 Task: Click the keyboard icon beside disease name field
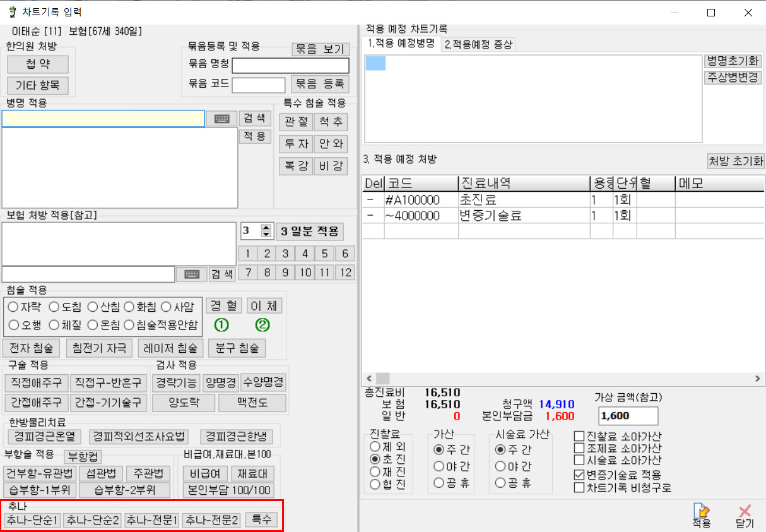point(221,119)
